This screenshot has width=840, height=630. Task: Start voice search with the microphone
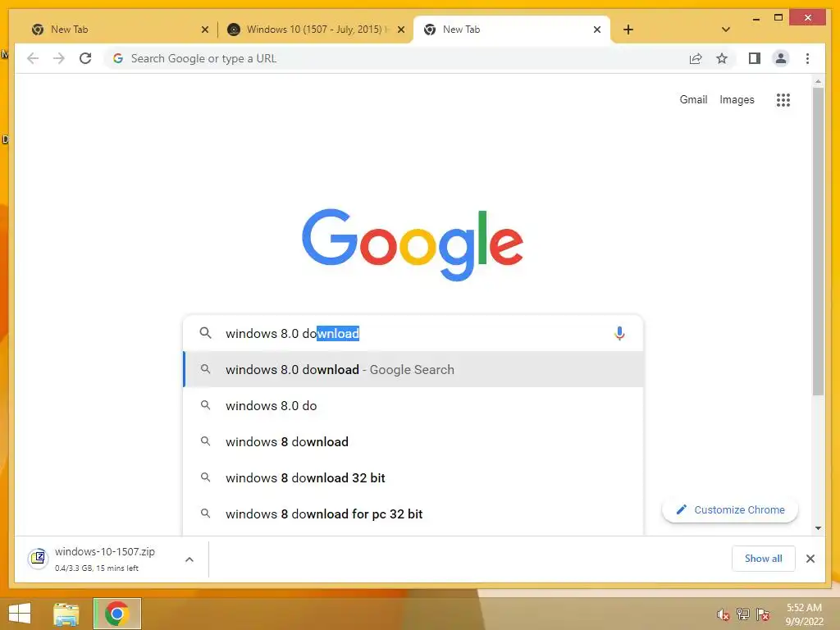tap(619, 333)
